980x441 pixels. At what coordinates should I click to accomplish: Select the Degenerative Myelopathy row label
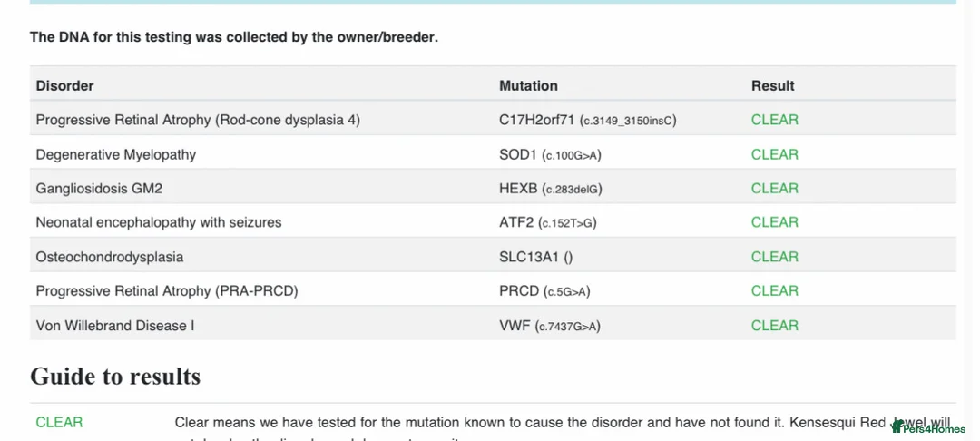pos(115,154)
